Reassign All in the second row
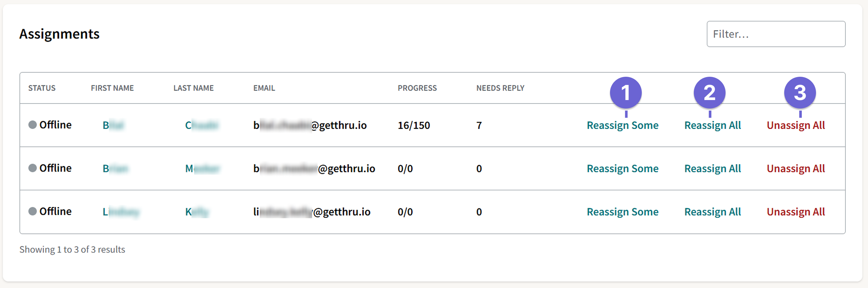 coord(712,168)
